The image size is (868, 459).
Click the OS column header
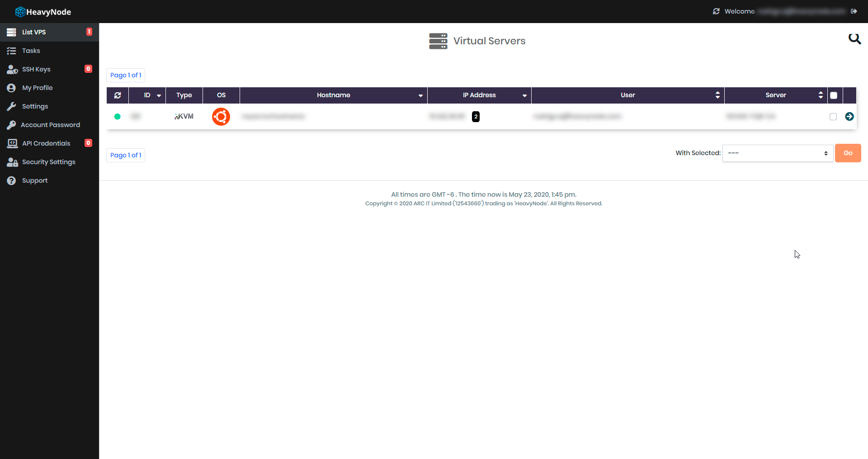(221, 95)
